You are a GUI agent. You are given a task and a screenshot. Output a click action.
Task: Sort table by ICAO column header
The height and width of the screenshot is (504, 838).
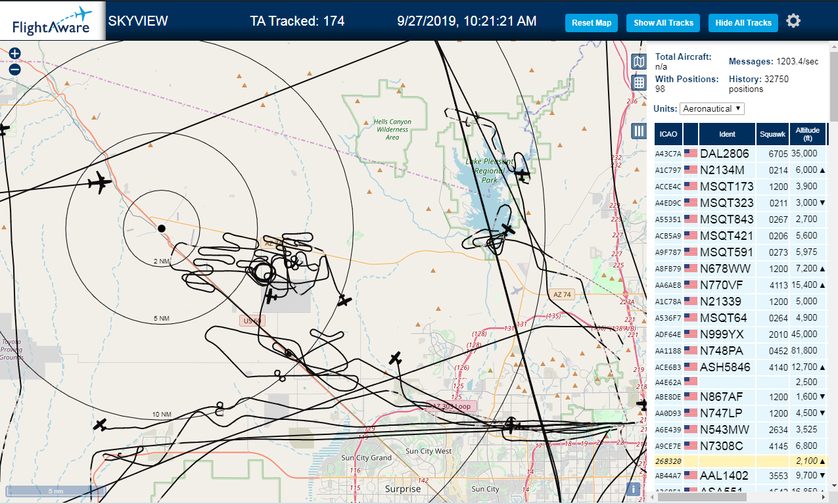(x=668, y=134)
